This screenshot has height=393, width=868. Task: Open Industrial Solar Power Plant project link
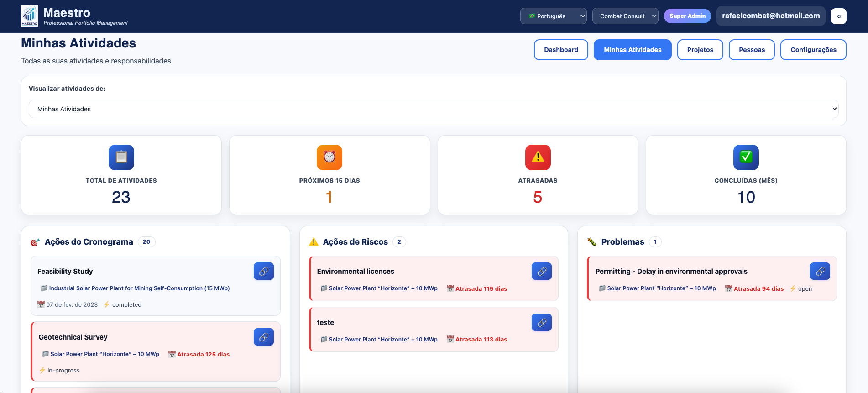tap(139, 288)
